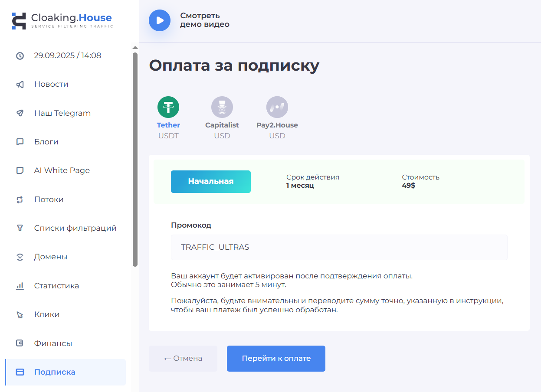Go to Финансы section

[53, 343]
